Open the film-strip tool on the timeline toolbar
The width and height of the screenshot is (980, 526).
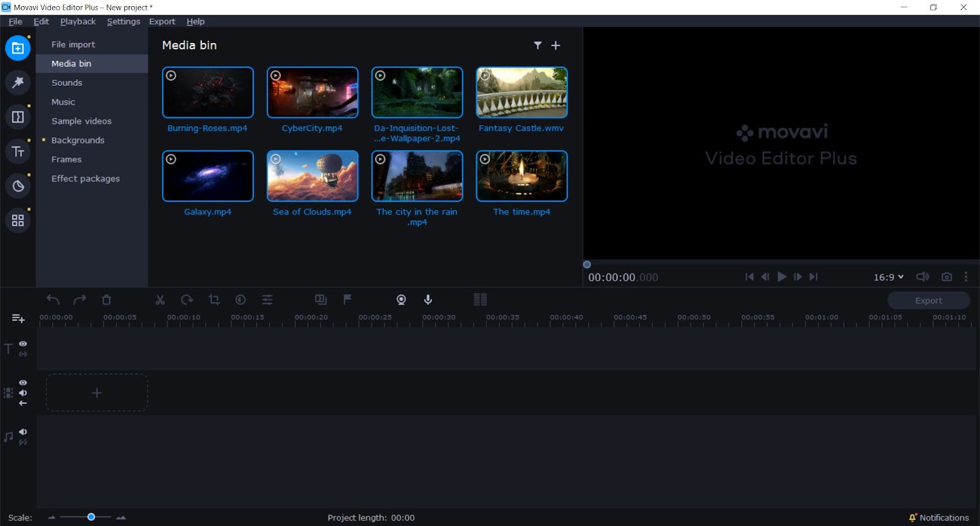point(480,300)
